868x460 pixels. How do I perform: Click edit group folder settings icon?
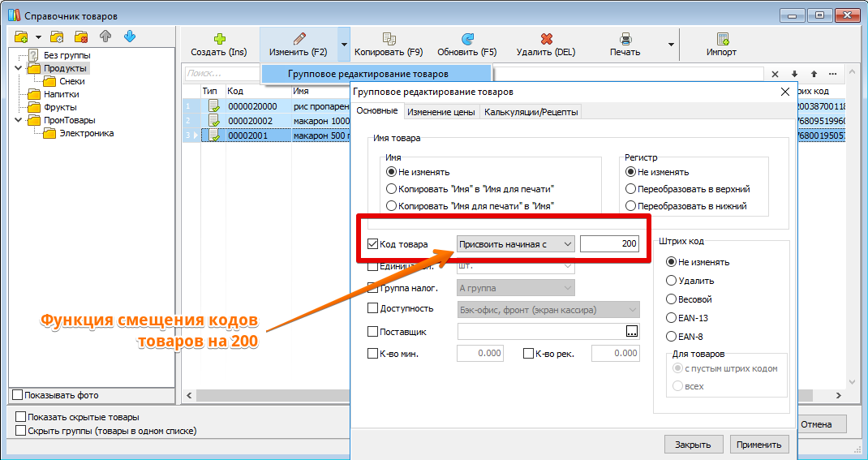point(57,37)
